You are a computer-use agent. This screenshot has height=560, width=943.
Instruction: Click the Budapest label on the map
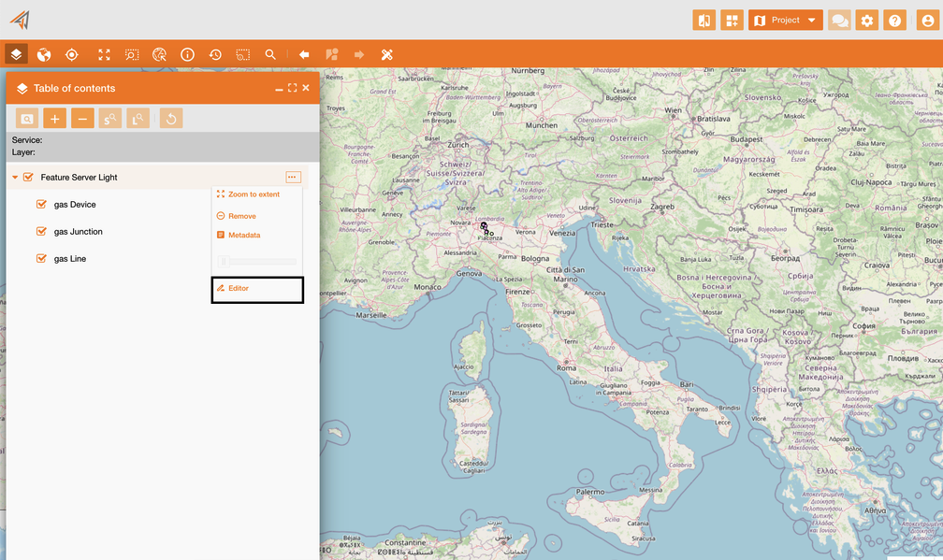(747, 139)
